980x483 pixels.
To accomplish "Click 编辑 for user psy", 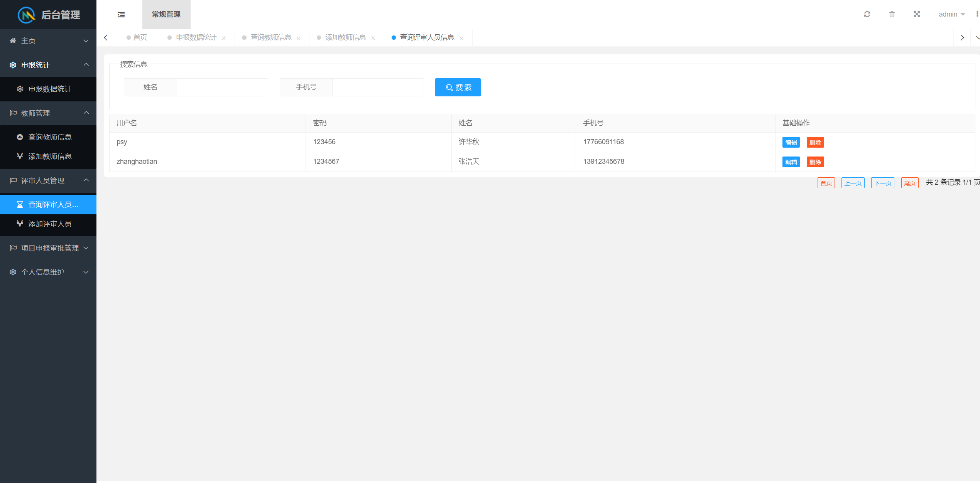I will [791, 143].
